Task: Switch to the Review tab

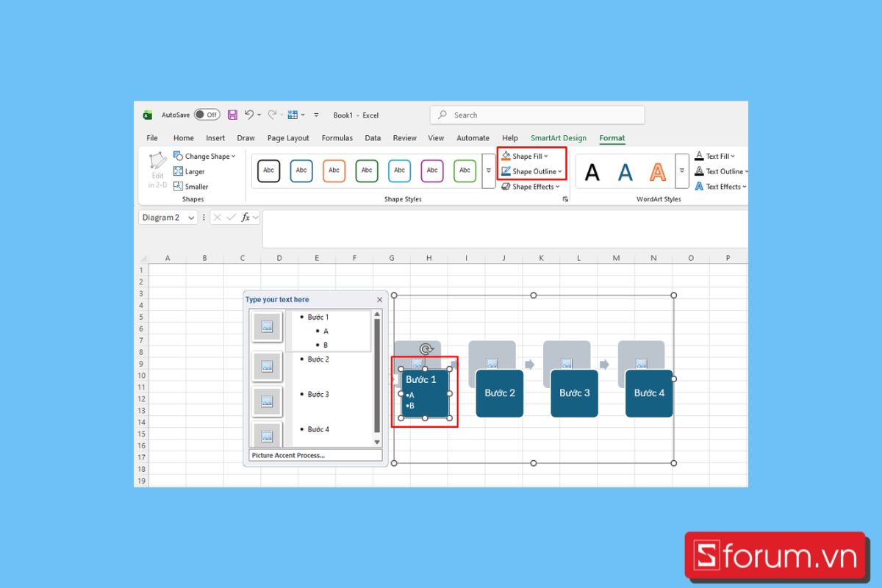Action: tap(405, 137)
